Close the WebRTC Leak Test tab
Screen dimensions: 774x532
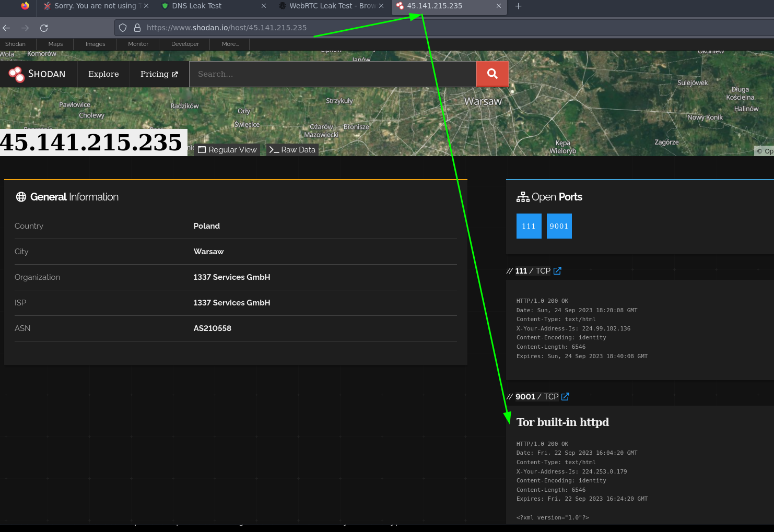381,6
